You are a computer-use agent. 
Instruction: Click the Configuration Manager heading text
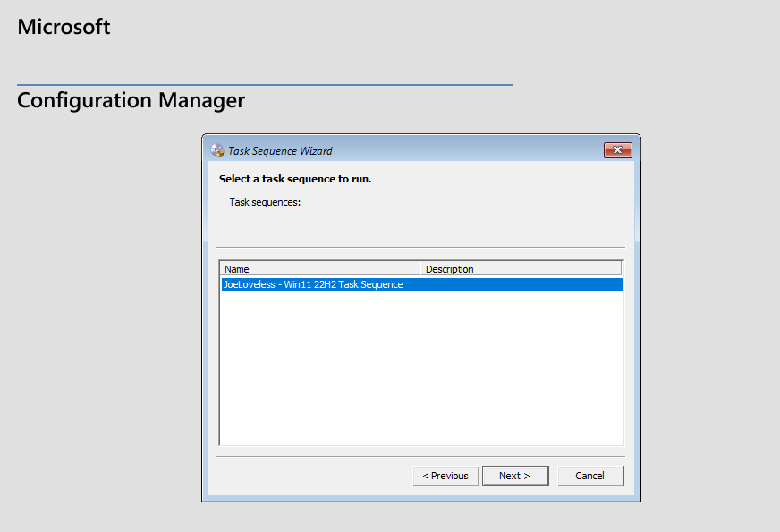pos(131,100)
